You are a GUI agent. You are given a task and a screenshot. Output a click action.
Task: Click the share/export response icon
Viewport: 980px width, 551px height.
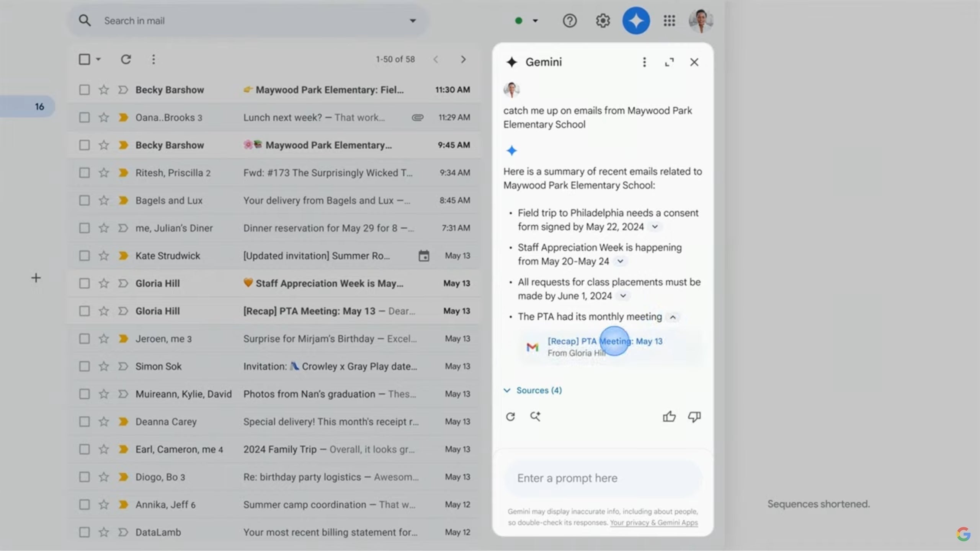[535, 416]
